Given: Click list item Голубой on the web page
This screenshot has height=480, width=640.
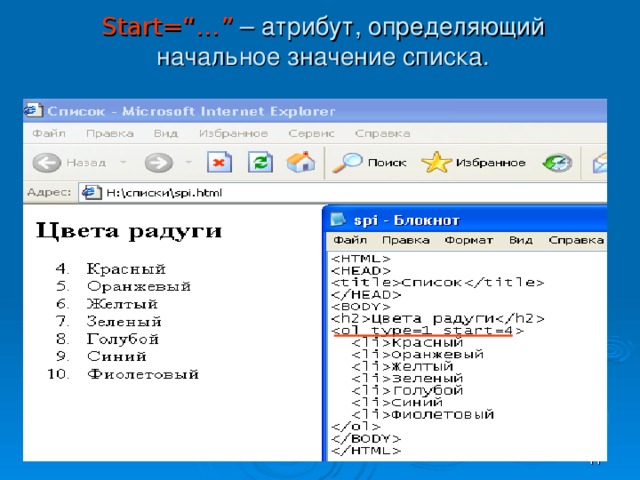Looking at the screenshot, I should pos(122,339).
